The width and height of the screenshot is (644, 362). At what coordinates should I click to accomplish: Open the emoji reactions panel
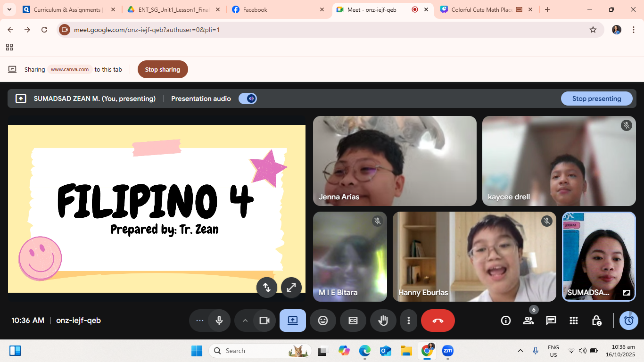323,321
